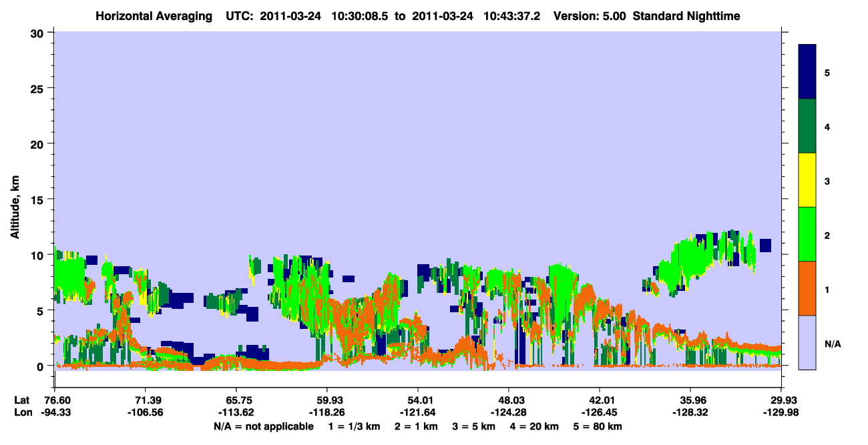Click latitude value 71.39
868x445 pixels.
point(146,400)
